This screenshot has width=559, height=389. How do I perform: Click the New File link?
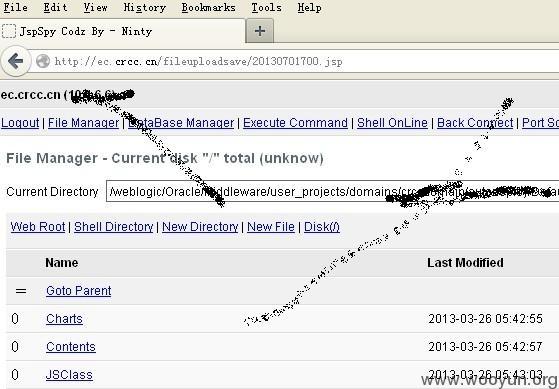tap(271, 227)
